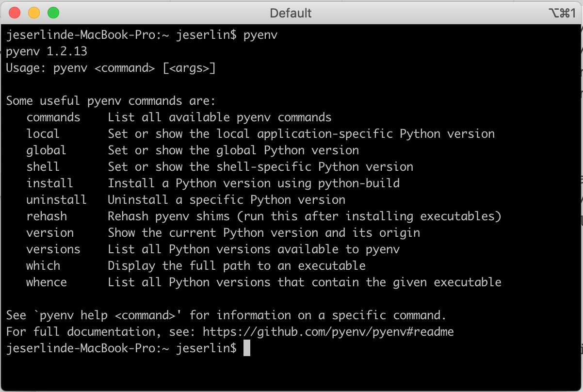Click the blinking cursor block at the prompt
Screen dimensions: 583x392
coord(247,348)
